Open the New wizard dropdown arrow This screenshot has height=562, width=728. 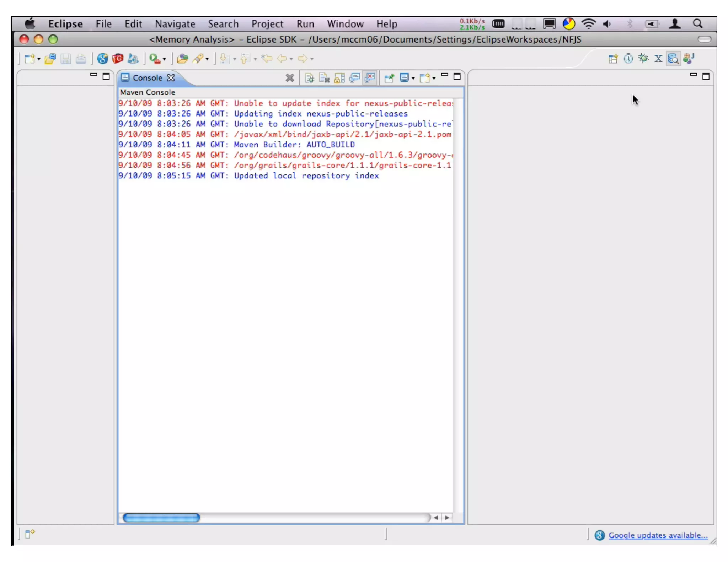39,59
